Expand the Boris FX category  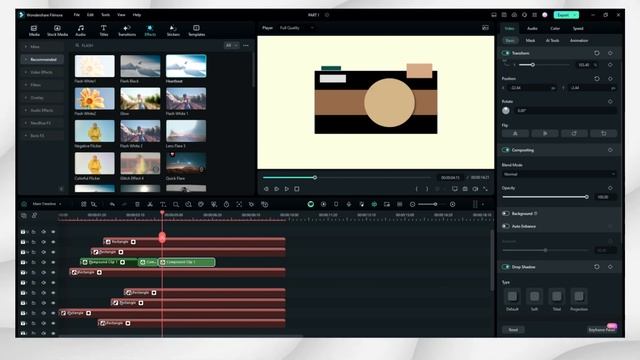[42, 136]
